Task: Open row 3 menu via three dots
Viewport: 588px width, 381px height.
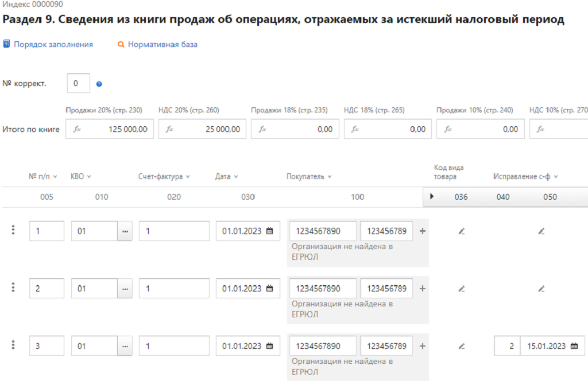Action: [x=13, y=345]
